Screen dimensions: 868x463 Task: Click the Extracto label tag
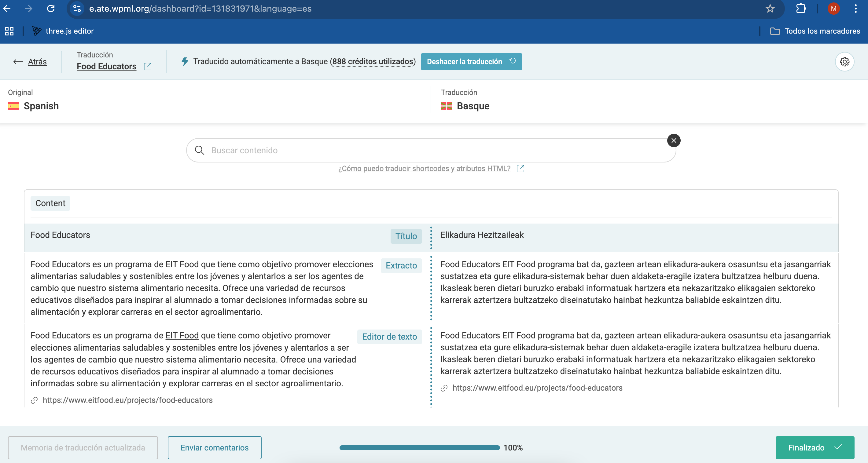point(401,265)
